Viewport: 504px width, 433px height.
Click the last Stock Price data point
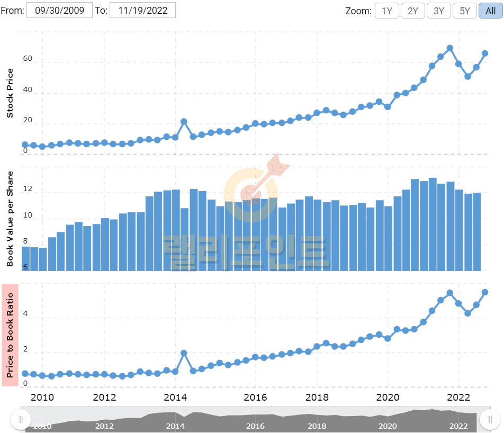[x=485, y=53]
